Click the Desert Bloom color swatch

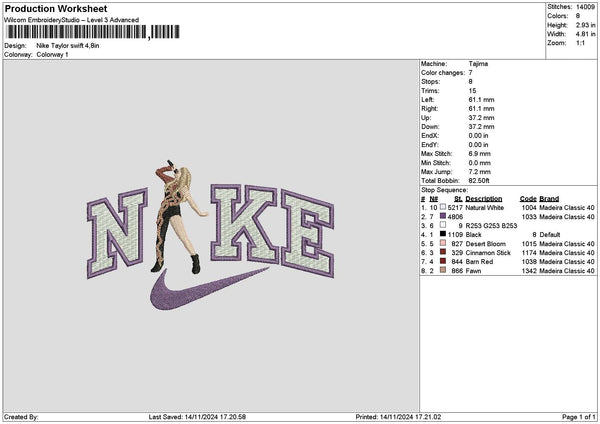pyautogui.click(x=443, y=243)
